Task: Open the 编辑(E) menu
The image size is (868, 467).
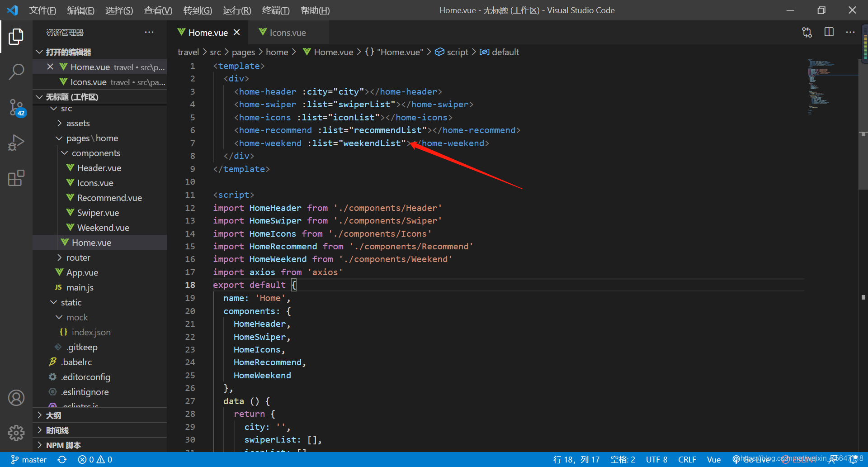Action: pyautogui.click(x=81, y=10)
